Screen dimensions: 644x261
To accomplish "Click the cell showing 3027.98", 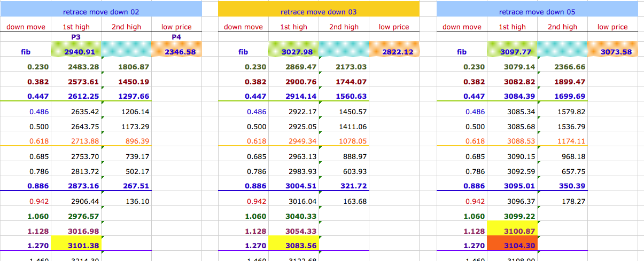I will 294,50.
